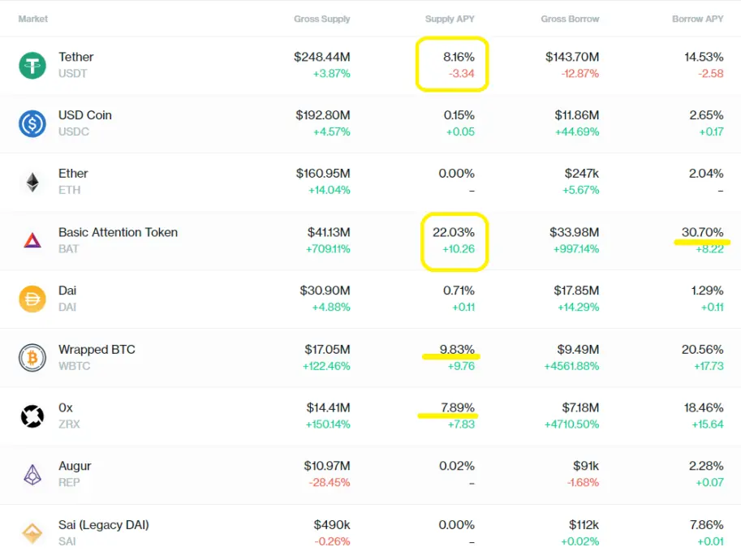Click Dai gross supply $30.90M

[x=325, y=291]
